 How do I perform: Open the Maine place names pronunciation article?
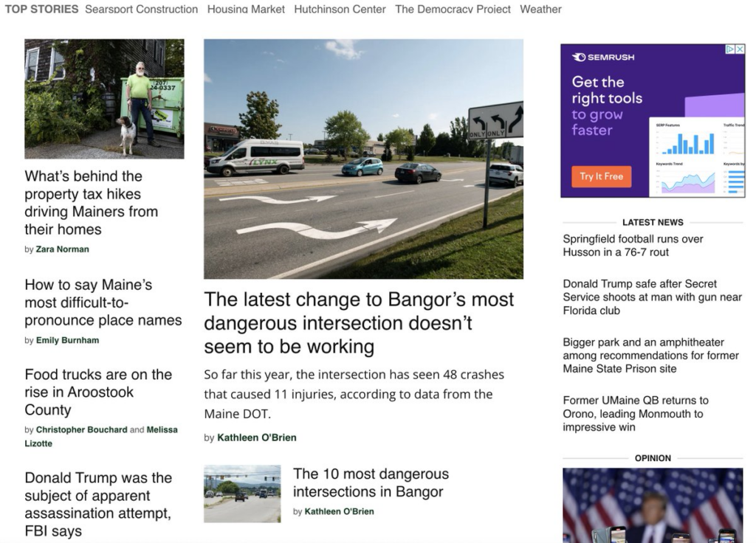[x=103, y=302]
